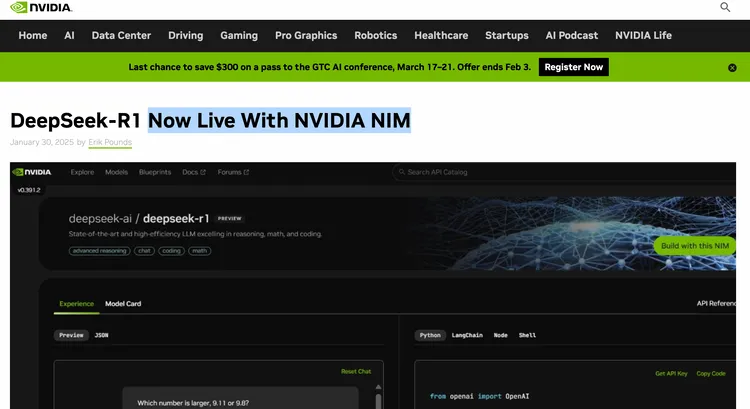Select Pro Graphics in navigation bar

pyautogui.click(x=306, y=36)
